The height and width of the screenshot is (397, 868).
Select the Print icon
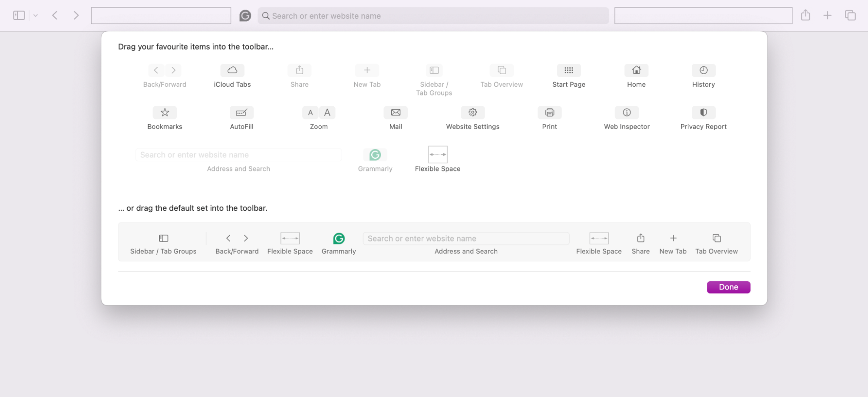click(549, 112)
